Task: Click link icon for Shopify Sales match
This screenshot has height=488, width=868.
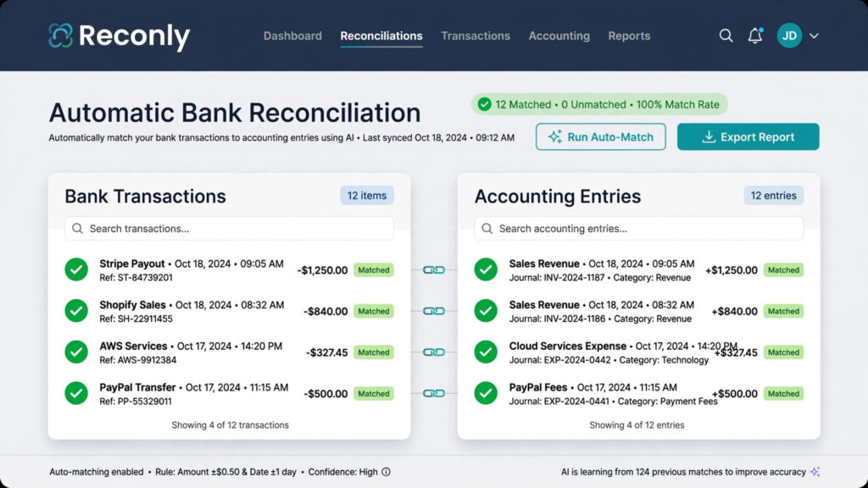Action: click(x=434, y=311)
